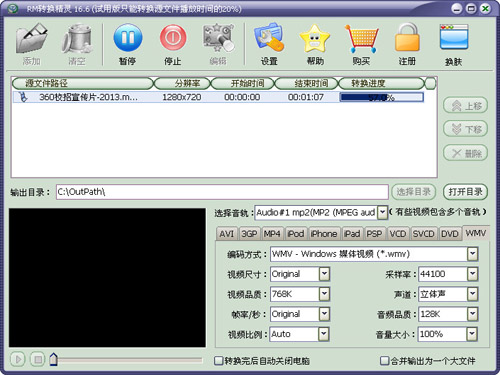Open the 选择音轨 audio track dropdown
Viewport: 500px width, 375px height.
tap(383, 212)
